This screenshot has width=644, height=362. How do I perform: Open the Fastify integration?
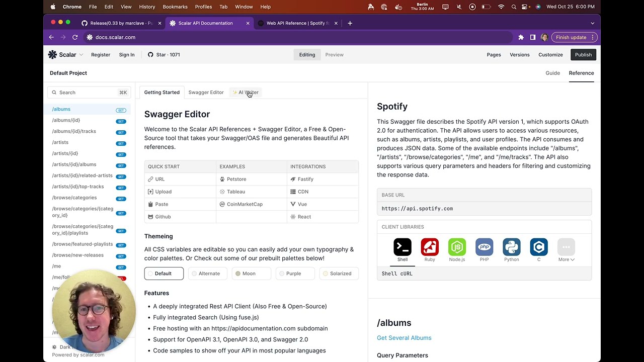pos(323,179)
